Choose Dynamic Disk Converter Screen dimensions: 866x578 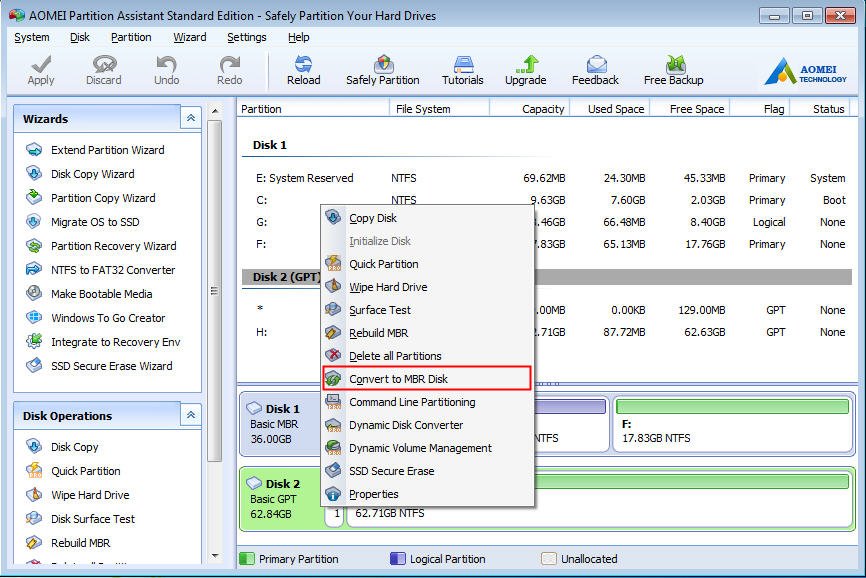(427, 425)
